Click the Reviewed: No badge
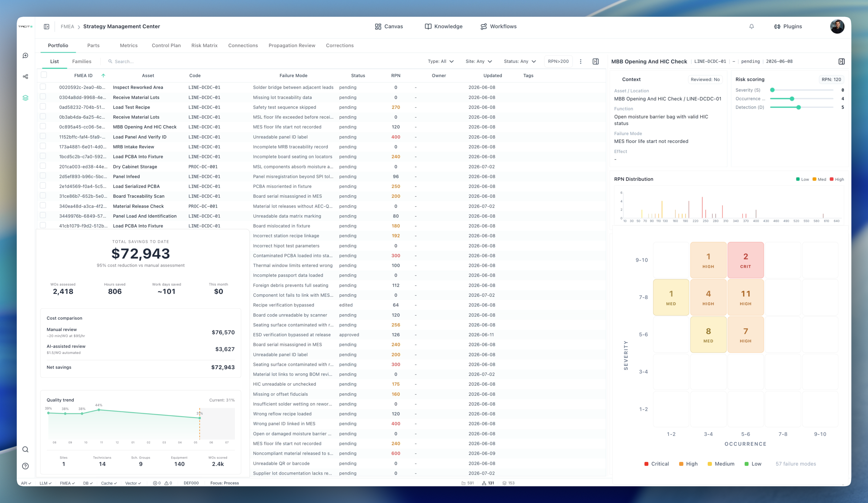This screenshot has height=503, width=868. pyautogui.click(x=705, y=79)
